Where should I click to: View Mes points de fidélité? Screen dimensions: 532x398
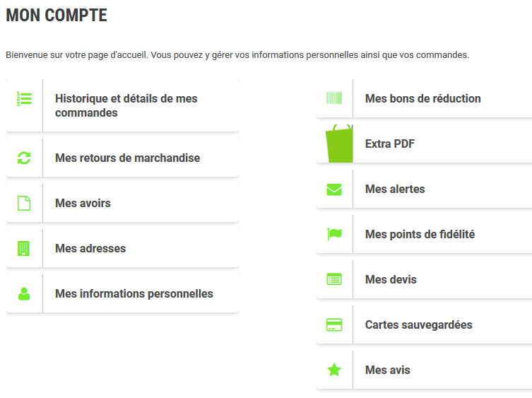click(420, 235)
